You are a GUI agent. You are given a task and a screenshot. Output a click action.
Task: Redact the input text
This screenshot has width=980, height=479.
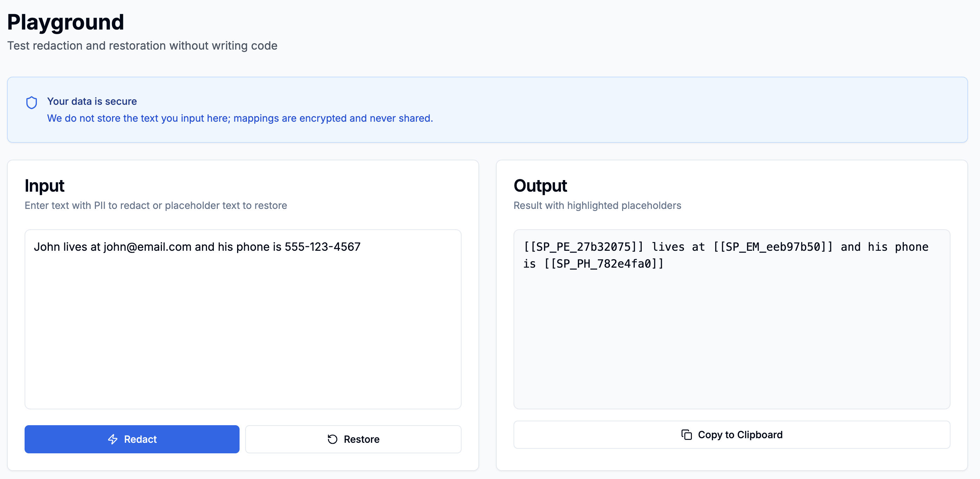click(x=132, y=439)
